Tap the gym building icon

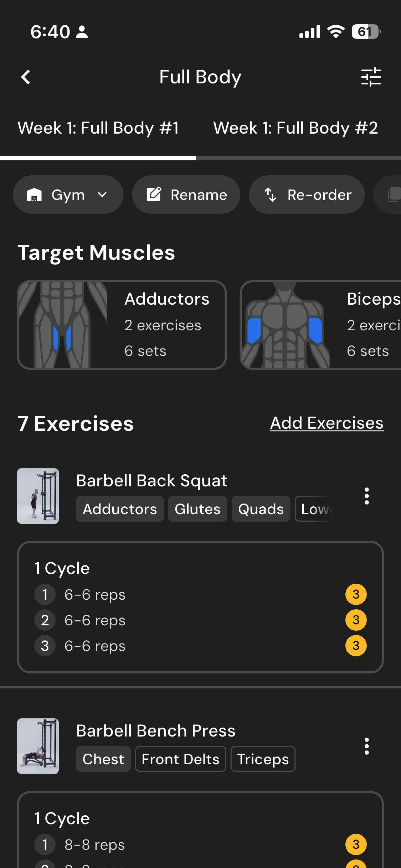pos(34,195)
